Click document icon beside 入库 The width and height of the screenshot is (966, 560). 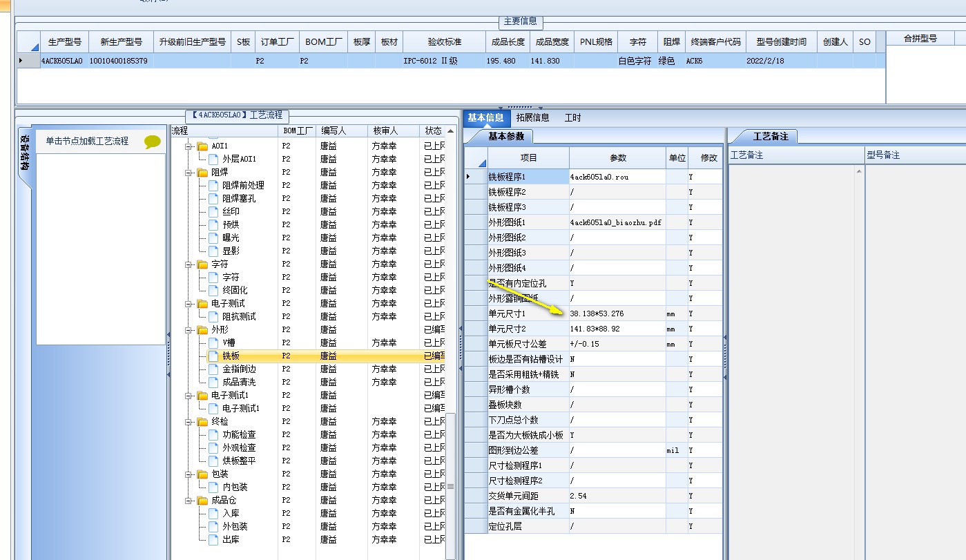(x=213, y=513)
